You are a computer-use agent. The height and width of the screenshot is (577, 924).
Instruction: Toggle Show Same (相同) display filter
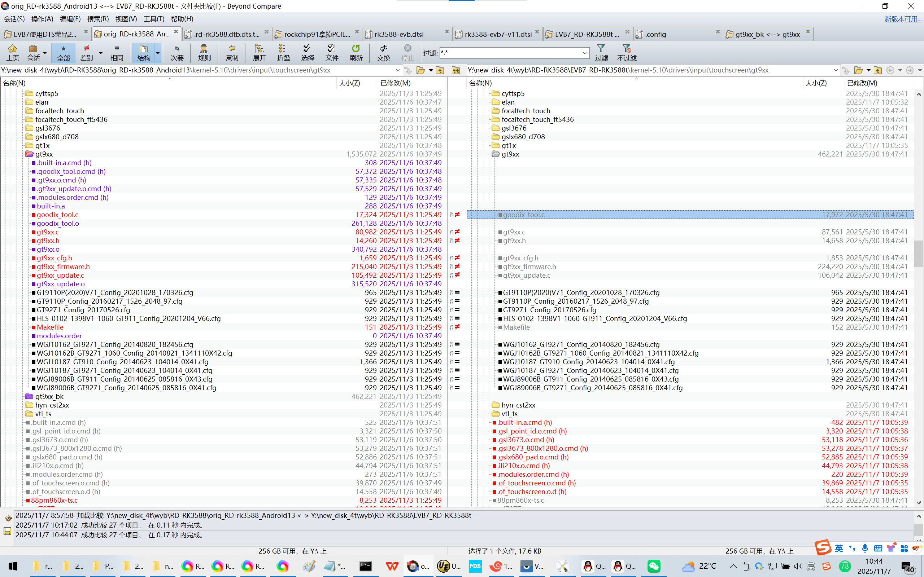tap(117, 52)
